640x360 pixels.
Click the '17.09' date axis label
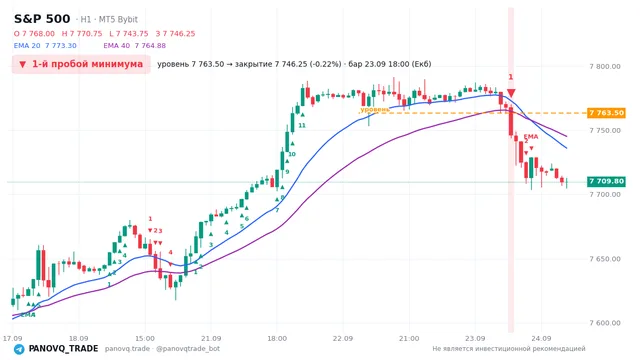pos(12,338)
